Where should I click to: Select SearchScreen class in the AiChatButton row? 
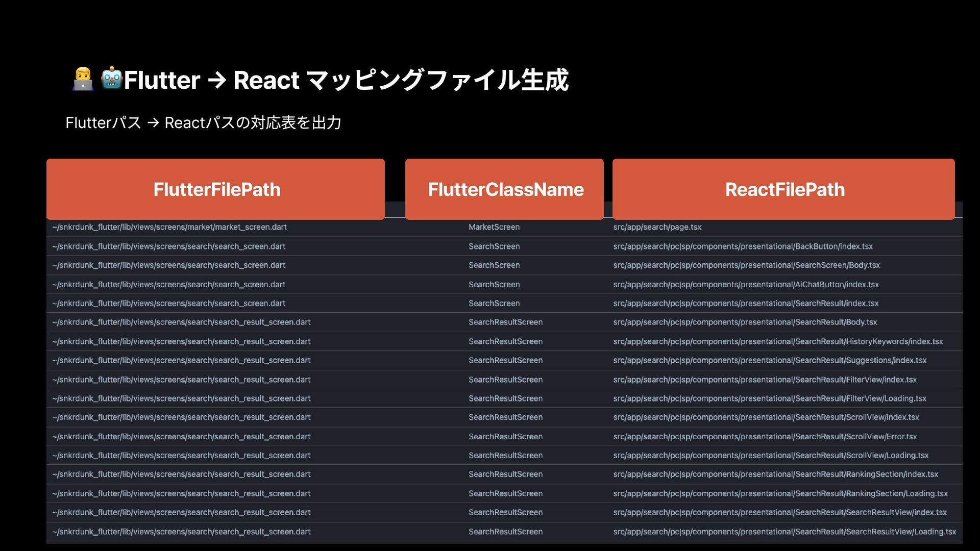coord(494,285)
